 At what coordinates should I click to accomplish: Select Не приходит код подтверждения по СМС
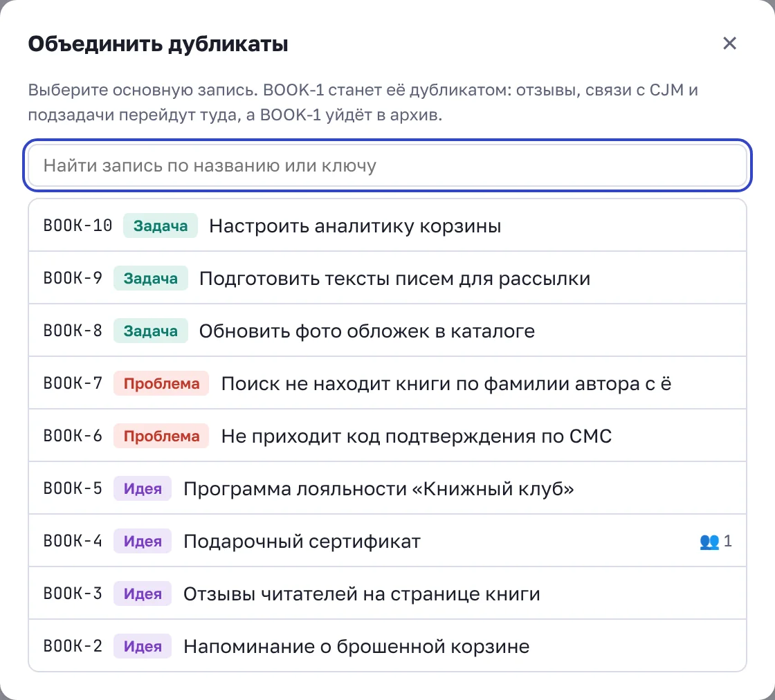[x=387, y=436]
